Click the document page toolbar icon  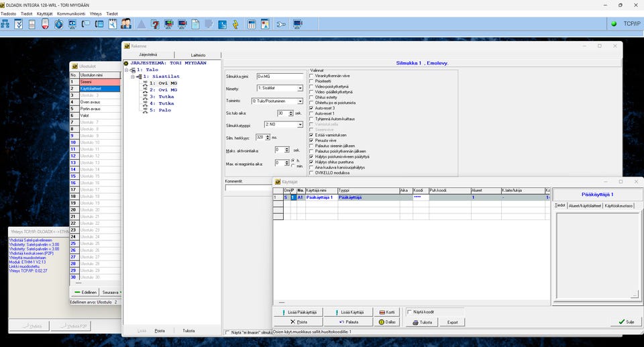(x=195, y=24)
